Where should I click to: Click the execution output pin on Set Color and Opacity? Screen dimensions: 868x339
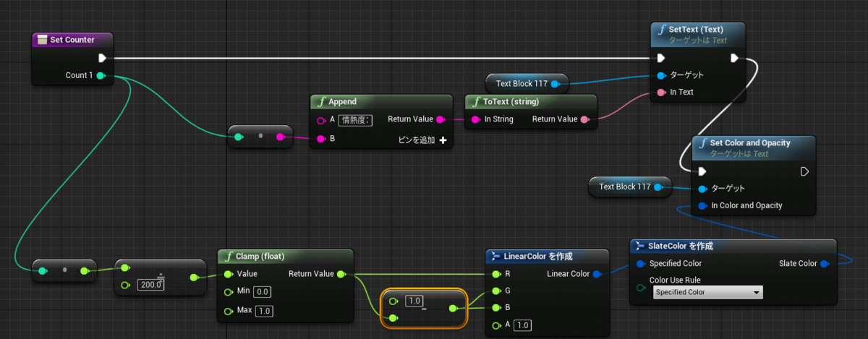click(804, 171)
